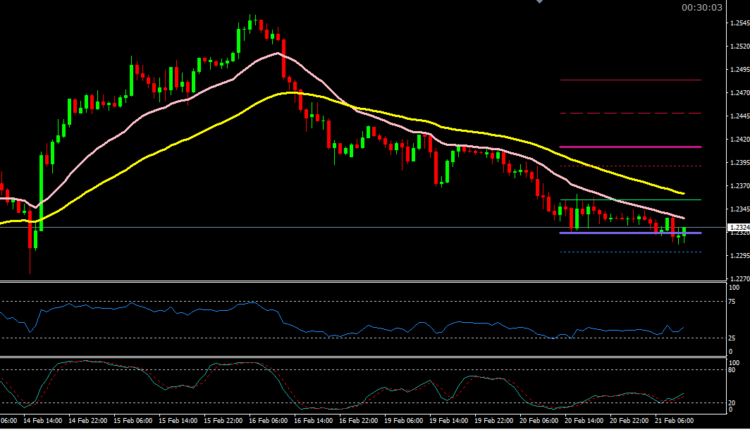Screen dimensions: 750x430
Task: Click the chart shift triangle marker at top
Action: [x=540, y=2]
